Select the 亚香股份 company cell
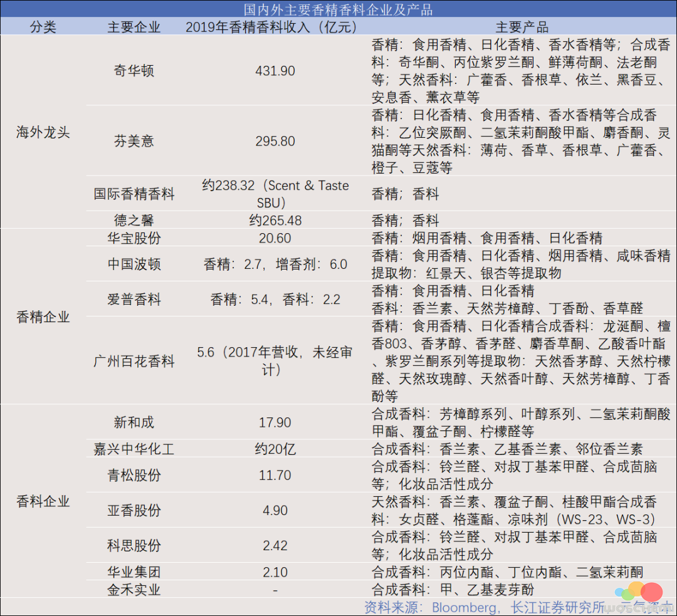The width and height of the screenshot is (677, 616). click(x=134, y=510)
